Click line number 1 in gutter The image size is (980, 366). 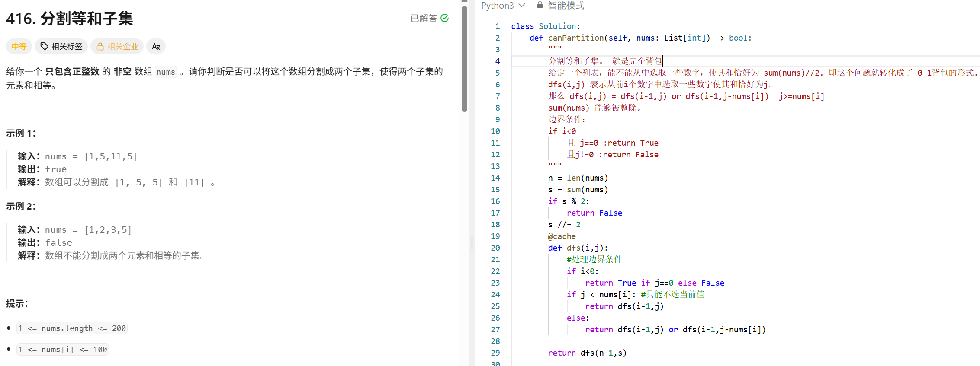[x=498, y=26]
